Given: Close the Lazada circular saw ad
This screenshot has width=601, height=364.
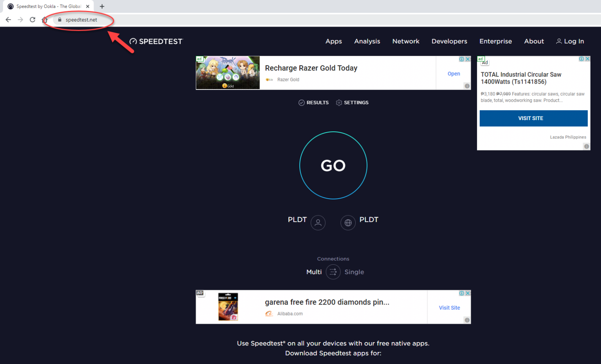Looking at the screenshot, I should click(x=587, y=59).
